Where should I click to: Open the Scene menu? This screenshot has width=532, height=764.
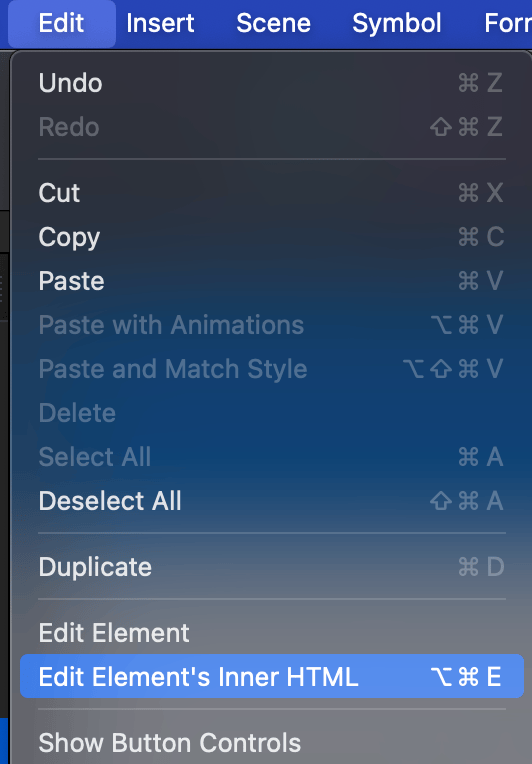point(273,23)
